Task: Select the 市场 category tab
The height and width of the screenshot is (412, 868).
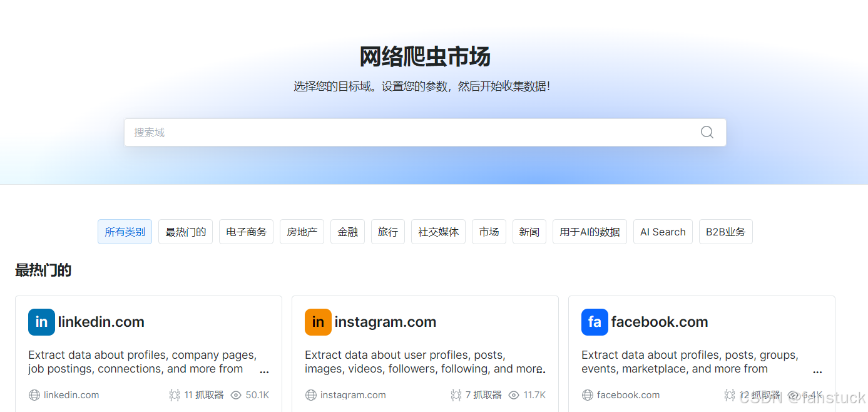Action: pos(489,232)
